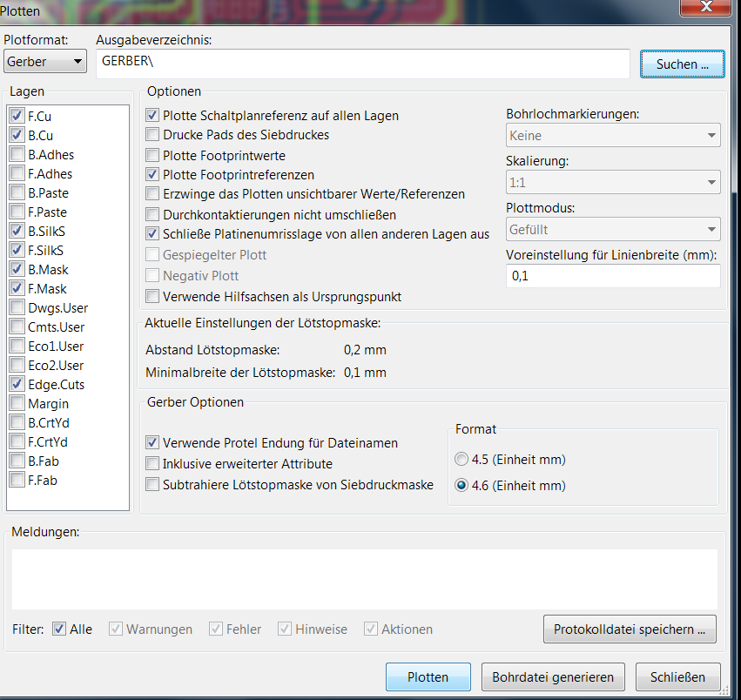This screenshot has height=700, width=741.
Task: Click Protokolldatei speichern ... button
Action: pos(630,629)
